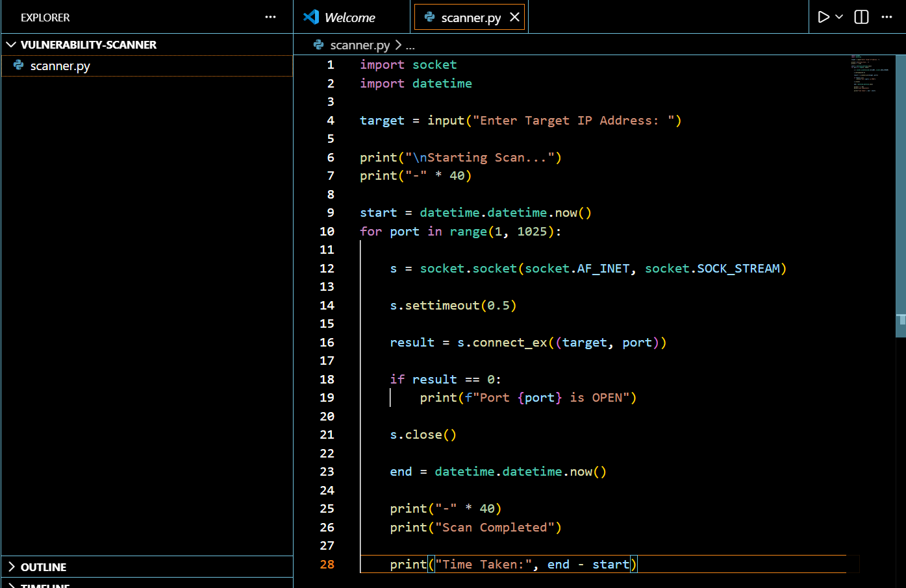Click the code minimap preview
The width and height of the screenshot is (906, 588).
click(870, 73)
